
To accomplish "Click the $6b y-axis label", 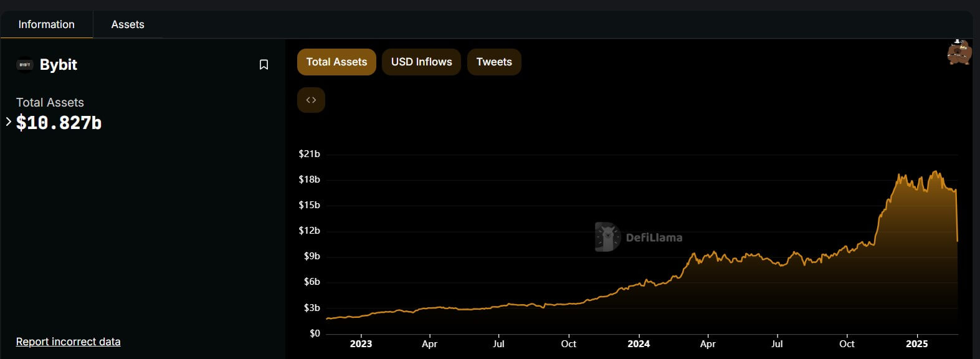I will tap(312, 282).
